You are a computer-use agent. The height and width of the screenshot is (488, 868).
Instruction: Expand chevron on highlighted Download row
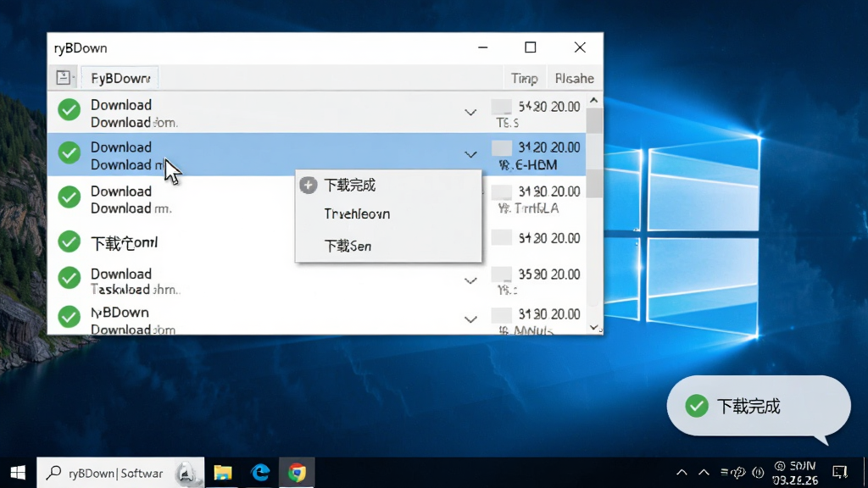(470, 154)
